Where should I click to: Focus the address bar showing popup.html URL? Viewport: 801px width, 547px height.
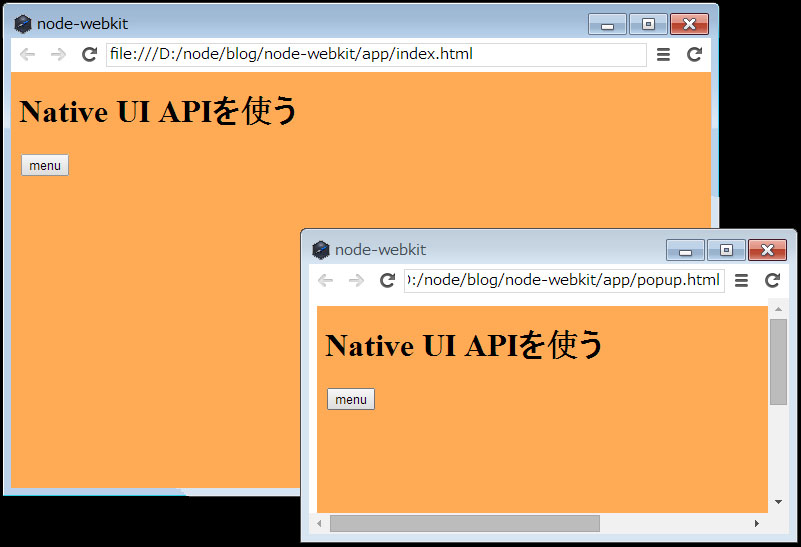coord(563,281)
